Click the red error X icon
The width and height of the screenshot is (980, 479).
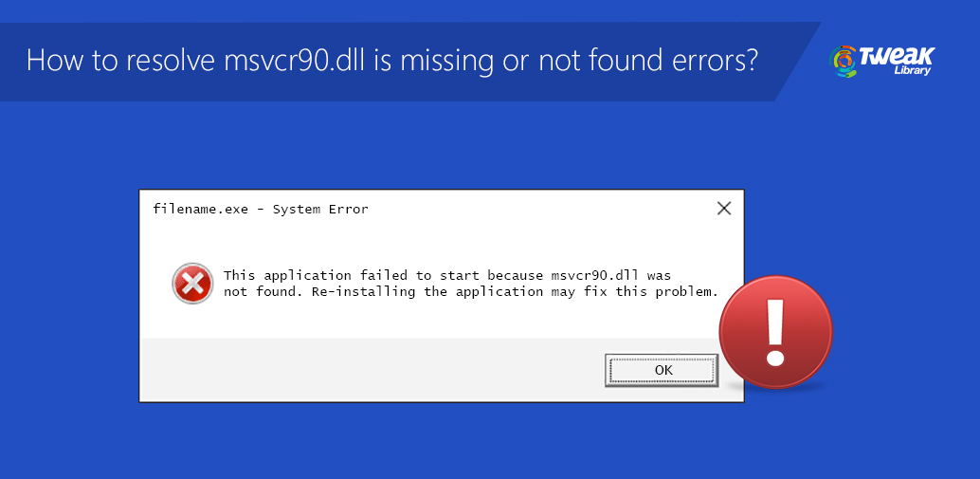[192, 284]
